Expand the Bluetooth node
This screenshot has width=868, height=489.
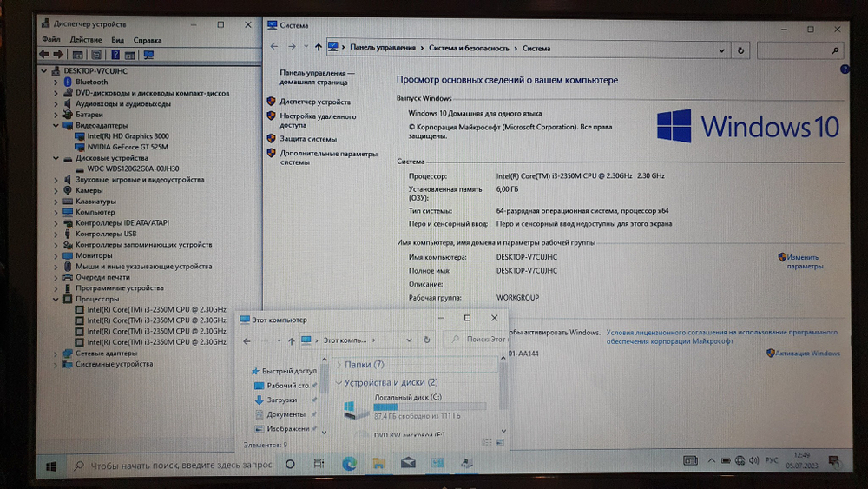[x=56, y=82]
